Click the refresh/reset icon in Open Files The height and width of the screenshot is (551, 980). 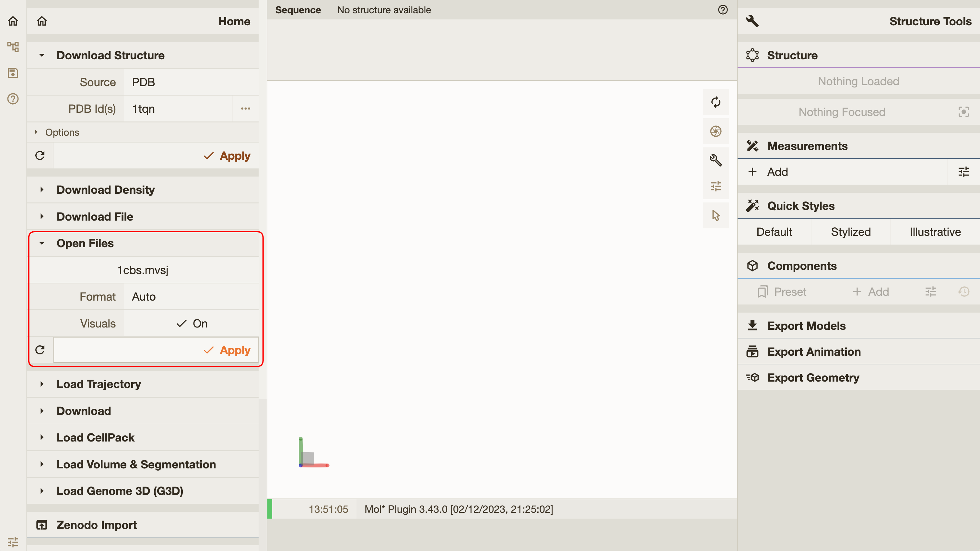tap(40, 349)
